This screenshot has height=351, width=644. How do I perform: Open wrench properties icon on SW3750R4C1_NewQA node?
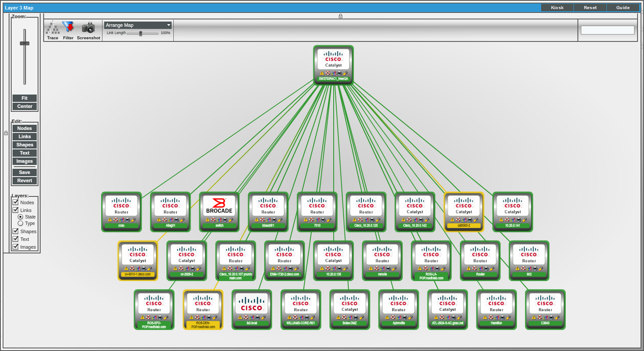coord(345,73)
